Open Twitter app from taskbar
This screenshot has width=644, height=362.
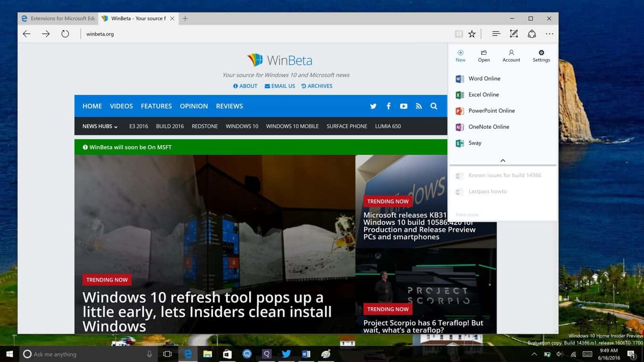(x=286, y=354)
